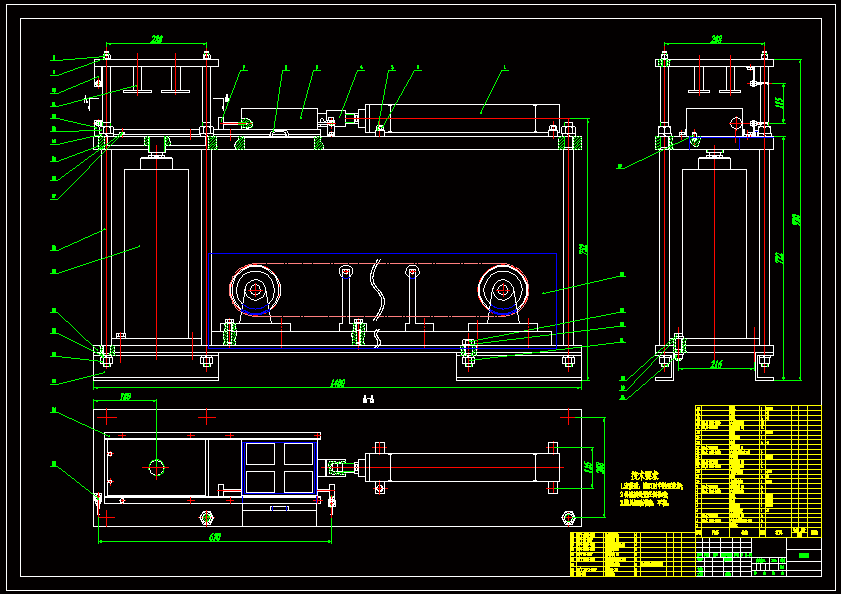Click the S-shaped break line in the conveyor
Viewport: 841px width, 594px height.
point(378,290)
